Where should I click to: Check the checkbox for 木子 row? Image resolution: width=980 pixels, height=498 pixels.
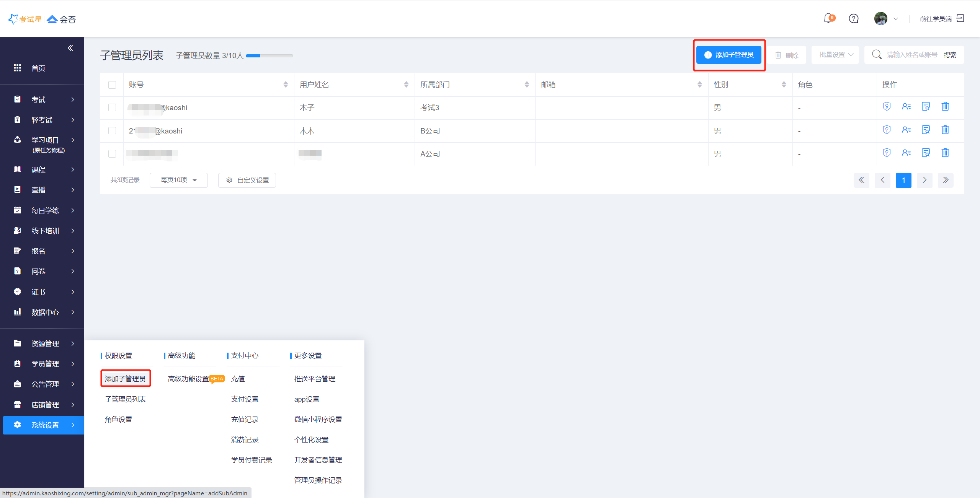click(x=112, y=107)
